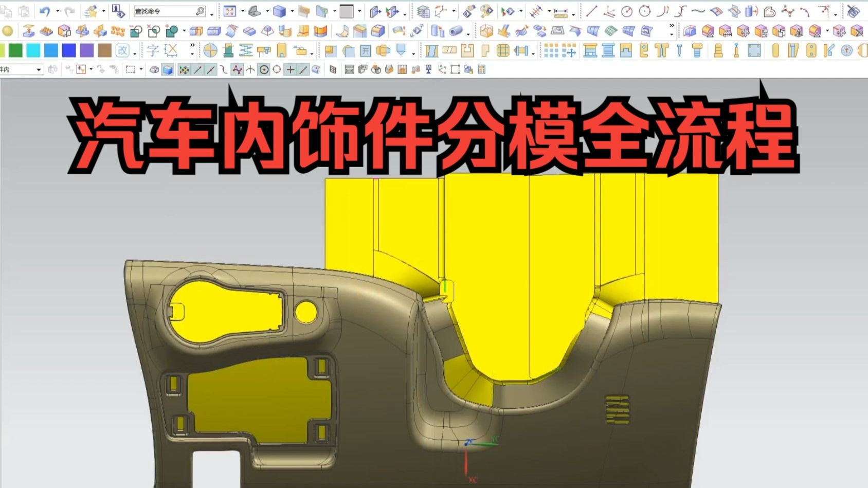Open the background gray square dropdown arrow
Image resolution: width=868 pixels, height=488 pixels.
(359, 11)
